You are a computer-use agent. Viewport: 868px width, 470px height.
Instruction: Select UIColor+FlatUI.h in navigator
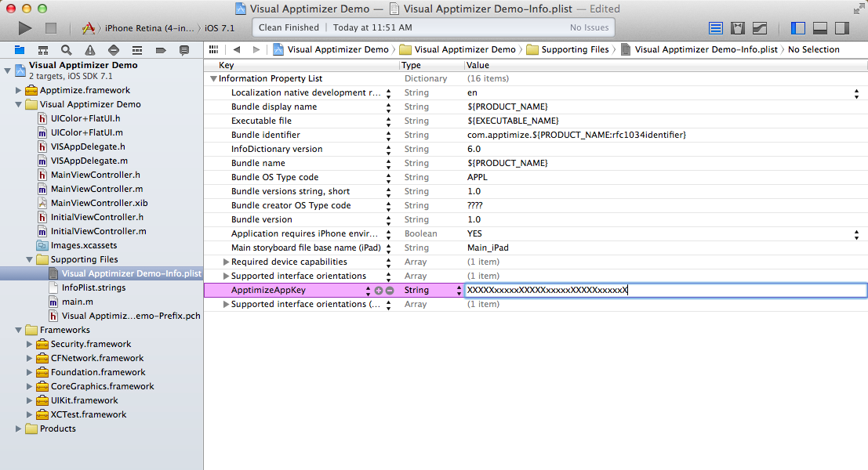coord(85,118)
